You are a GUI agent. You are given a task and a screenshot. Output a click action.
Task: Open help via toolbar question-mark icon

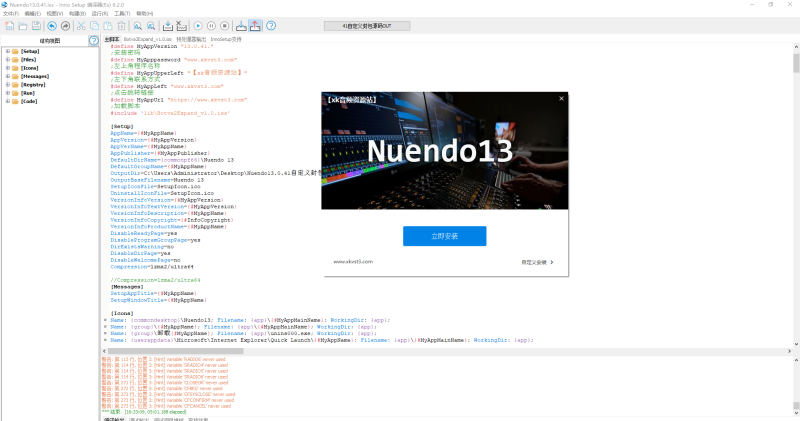pyautogui.click(x=271, y=26)
